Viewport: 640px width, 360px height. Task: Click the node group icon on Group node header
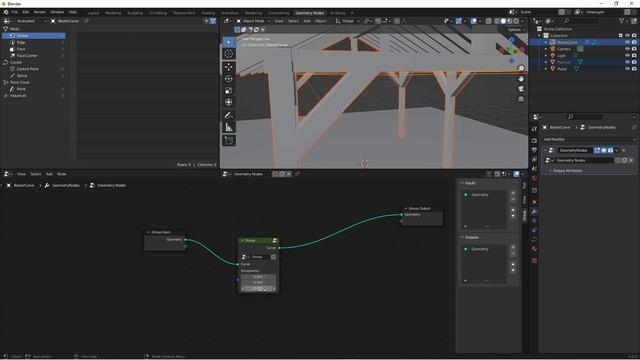click(x=275, y=241)
